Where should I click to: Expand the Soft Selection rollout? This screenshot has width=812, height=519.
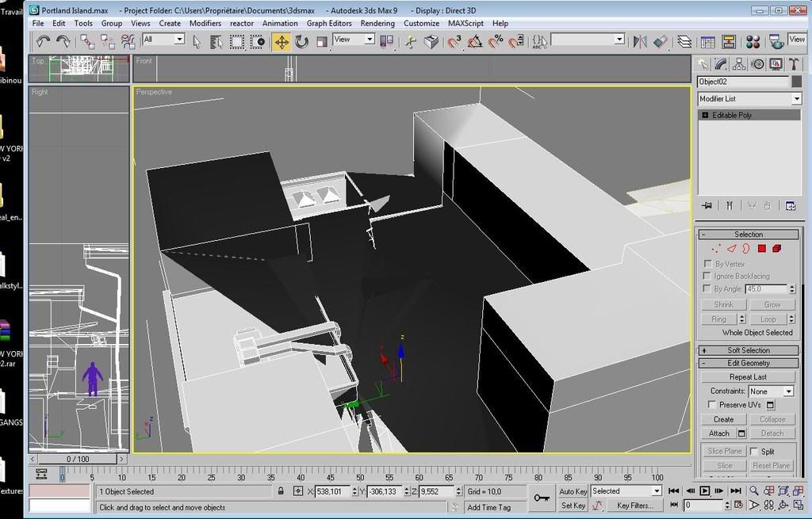749,350
